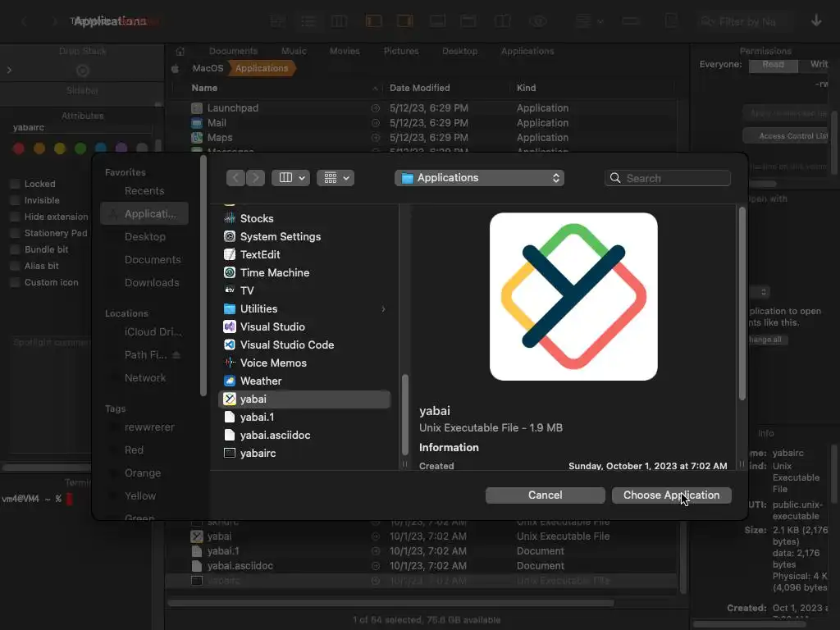Go forward using the dialog forward arrow
This screenshot has width=840, height=630.
(x=256, y=178)
